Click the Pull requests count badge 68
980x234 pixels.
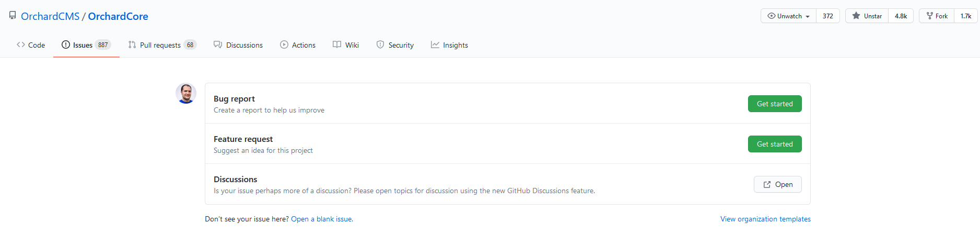190,45
